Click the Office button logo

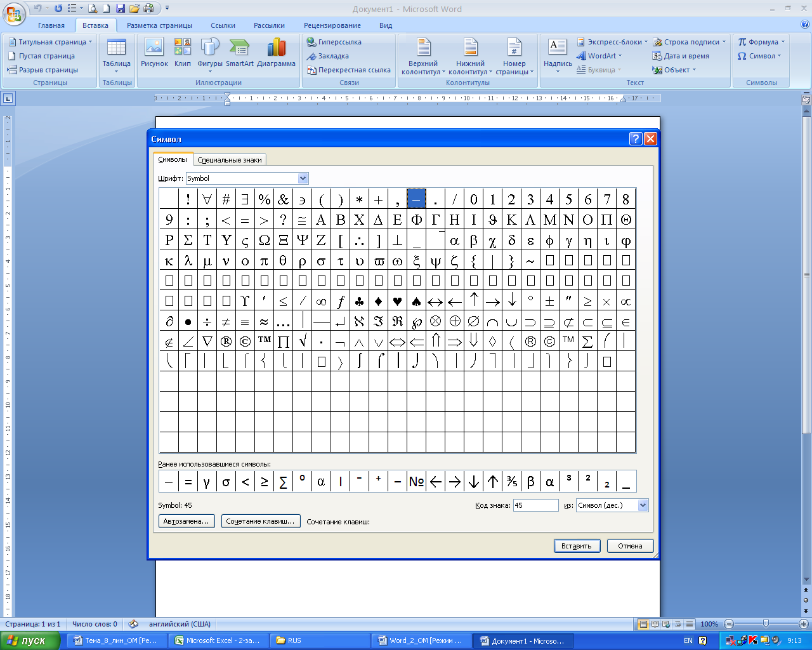coord(14,13)
